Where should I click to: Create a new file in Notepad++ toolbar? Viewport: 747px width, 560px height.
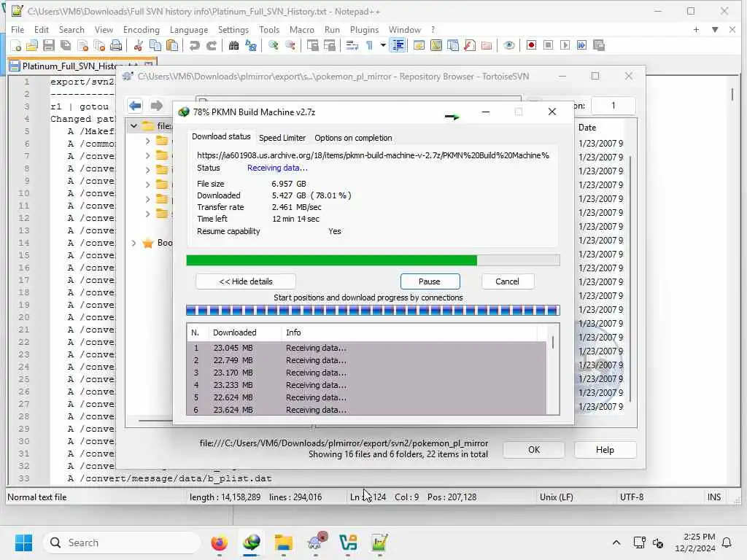tap(16, 46)
